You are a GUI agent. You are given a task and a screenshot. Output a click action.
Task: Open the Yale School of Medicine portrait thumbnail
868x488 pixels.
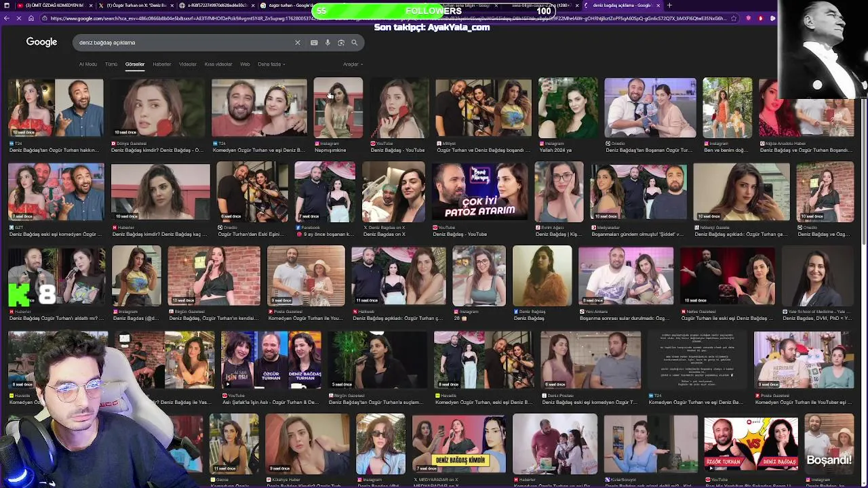click(817, 276)
